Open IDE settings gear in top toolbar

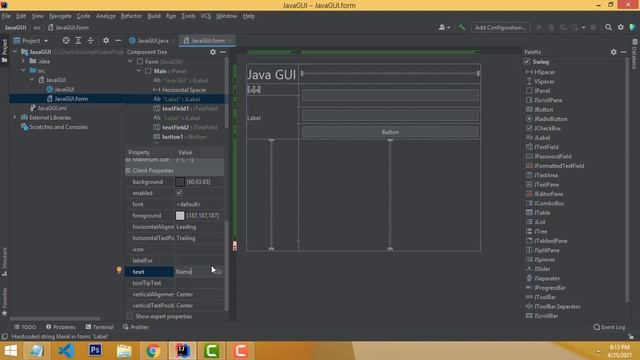pyautogui.click(x=620, y=27)
